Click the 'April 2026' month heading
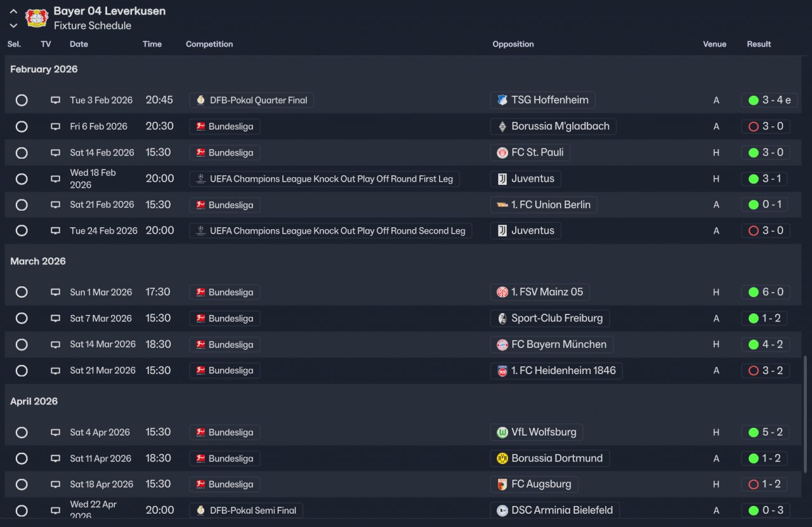812x527 pixels. 34,401
